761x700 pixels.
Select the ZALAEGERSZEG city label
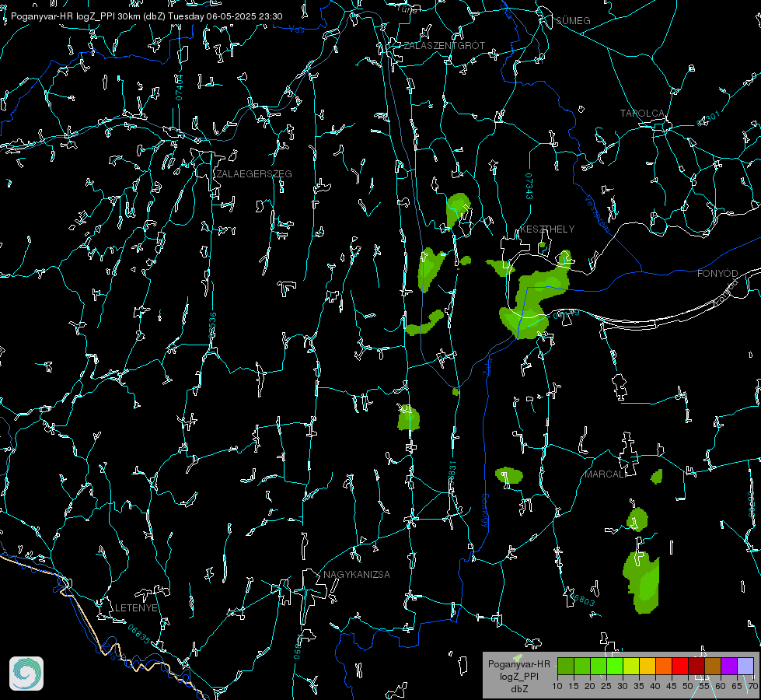254,174
